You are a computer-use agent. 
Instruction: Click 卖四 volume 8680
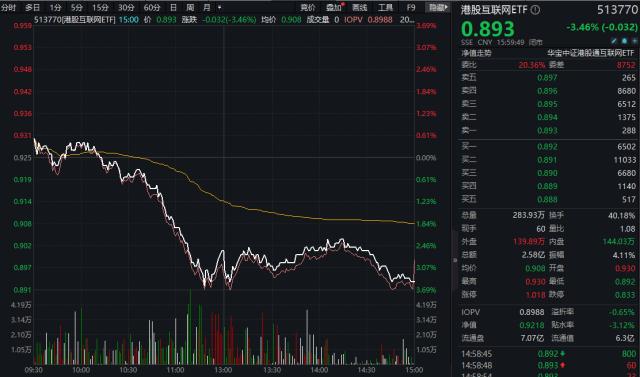[627, 91]
